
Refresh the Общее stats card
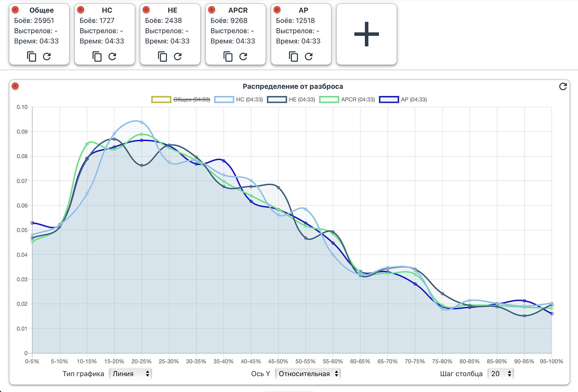(x=47, y=57)
